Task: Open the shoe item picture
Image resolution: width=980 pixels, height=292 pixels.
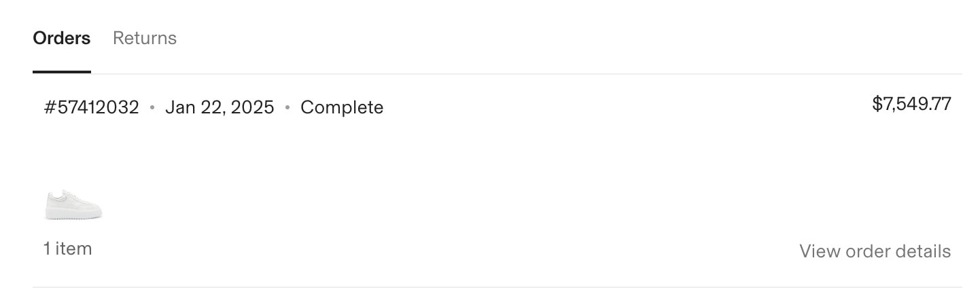Action: pos(73,204)
